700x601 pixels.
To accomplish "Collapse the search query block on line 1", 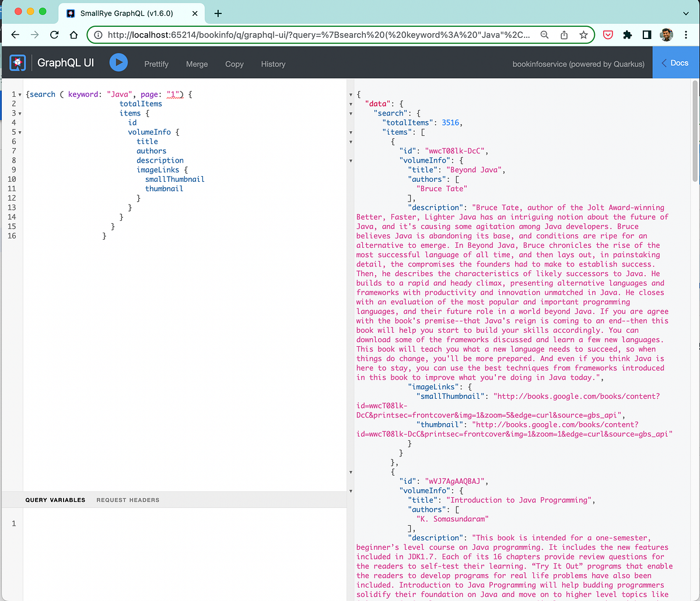I will coord(18,94).
